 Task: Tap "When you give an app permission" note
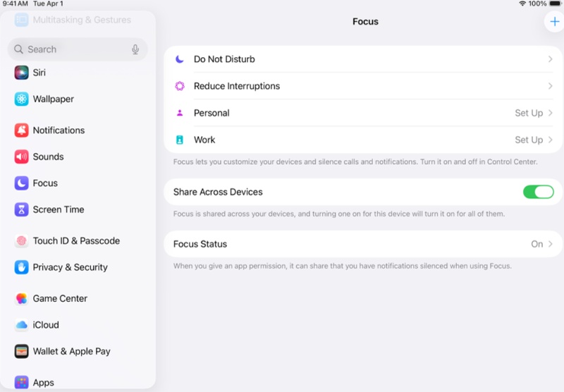(x=342, y=266)
